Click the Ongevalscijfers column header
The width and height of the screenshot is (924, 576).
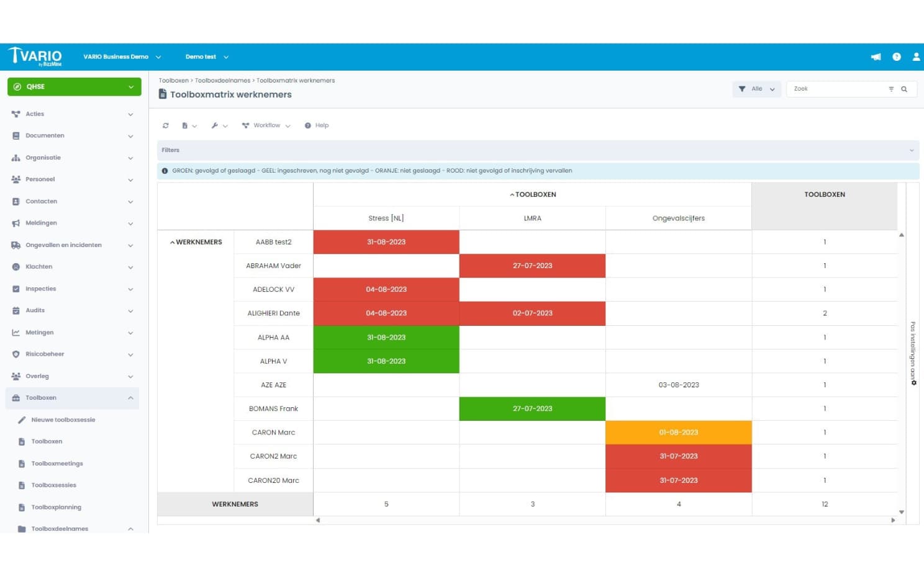point(679,218)
